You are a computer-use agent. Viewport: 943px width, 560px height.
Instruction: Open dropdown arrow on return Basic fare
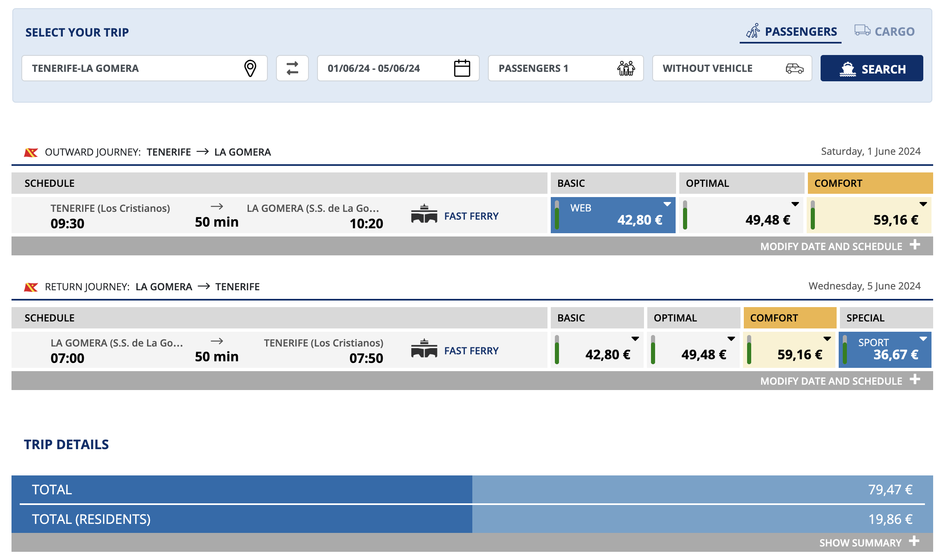click(635, 339)
